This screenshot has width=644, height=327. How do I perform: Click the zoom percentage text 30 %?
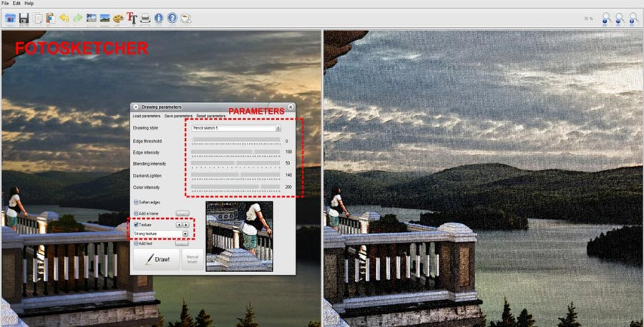point(589,19)
